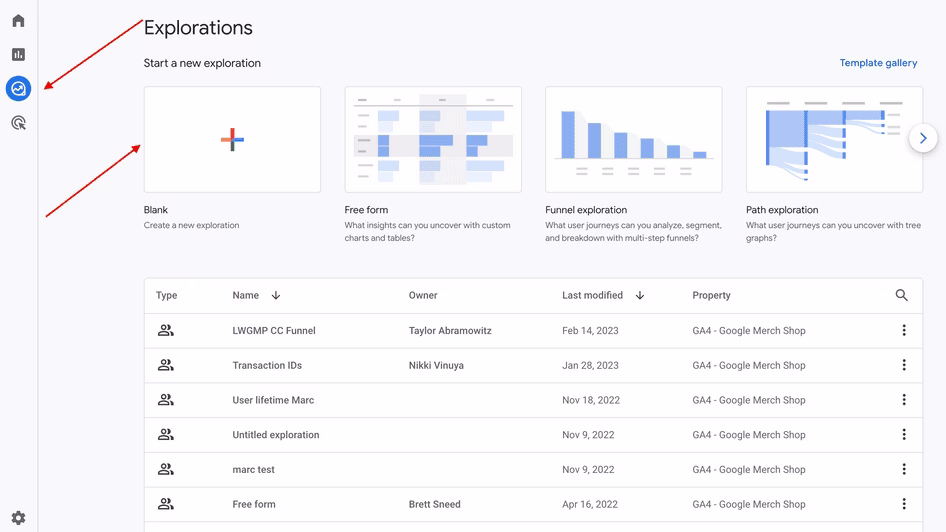The width and height of the screenshot is (946, 532).
Task: Sort by Last modified column arrow
Action: [x=640, y=296]
